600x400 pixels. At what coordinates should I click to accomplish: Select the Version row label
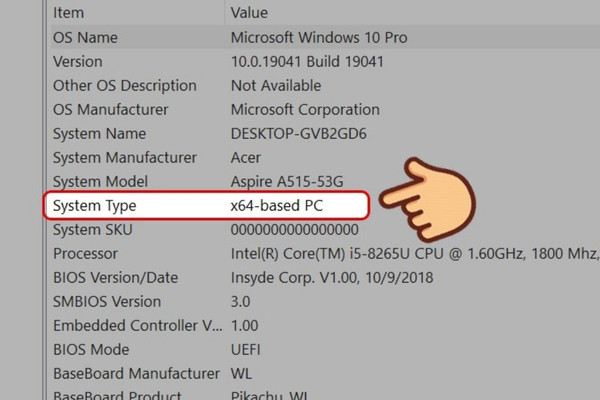78,62
